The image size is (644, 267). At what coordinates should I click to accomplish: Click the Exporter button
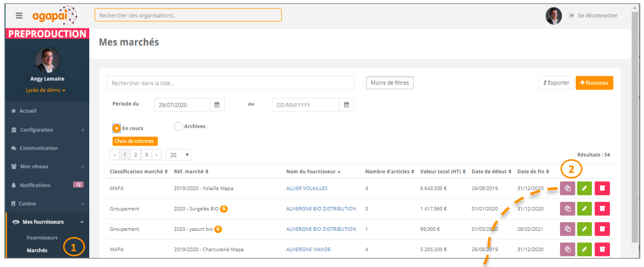click(556, 82)
